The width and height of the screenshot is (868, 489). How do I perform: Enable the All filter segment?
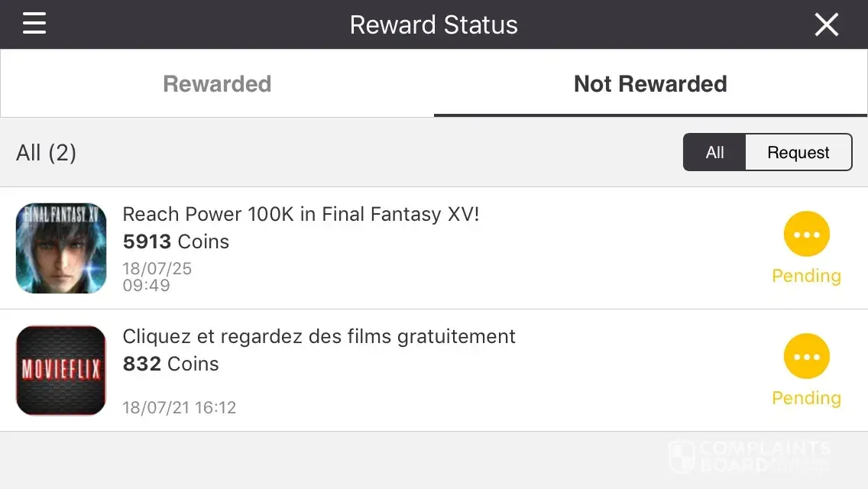714,152
